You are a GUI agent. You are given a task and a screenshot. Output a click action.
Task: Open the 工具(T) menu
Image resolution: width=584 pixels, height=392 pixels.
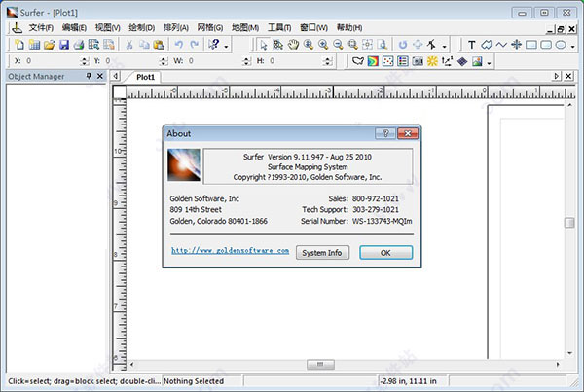tap(279, 27)
